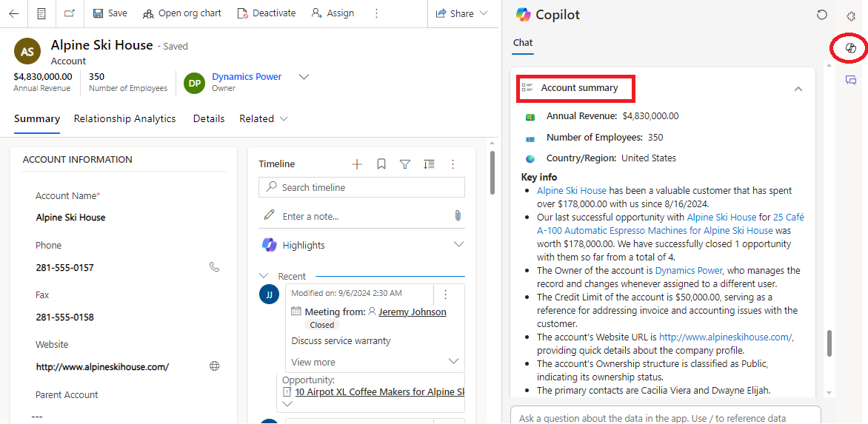Screen dimensions: 868x424
Task: Expand the chevron below the opportunity link
Action: (287, 404)
